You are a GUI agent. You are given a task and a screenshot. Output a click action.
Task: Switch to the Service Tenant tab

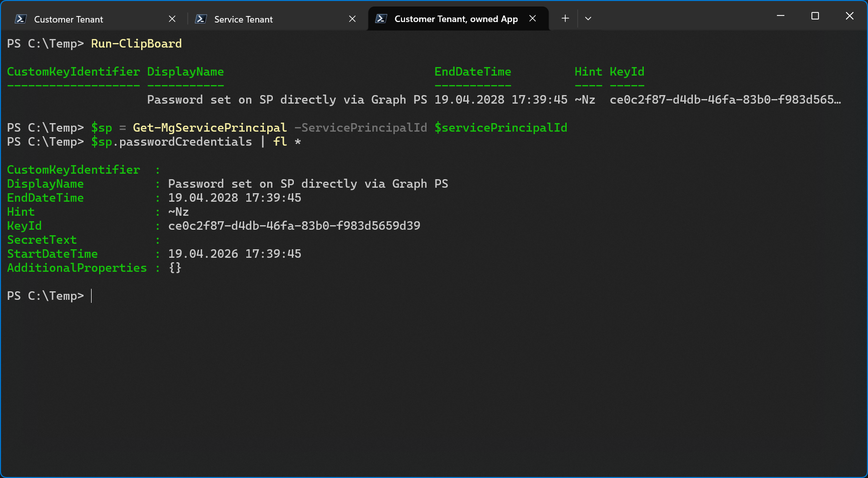point(243,19)
